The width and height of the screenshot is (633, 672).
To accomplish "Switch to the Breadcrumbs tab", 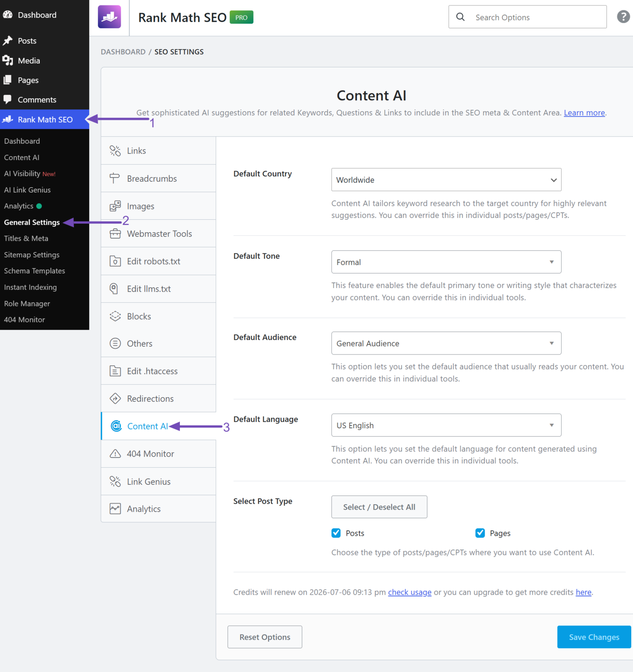I will pos(158,178).
